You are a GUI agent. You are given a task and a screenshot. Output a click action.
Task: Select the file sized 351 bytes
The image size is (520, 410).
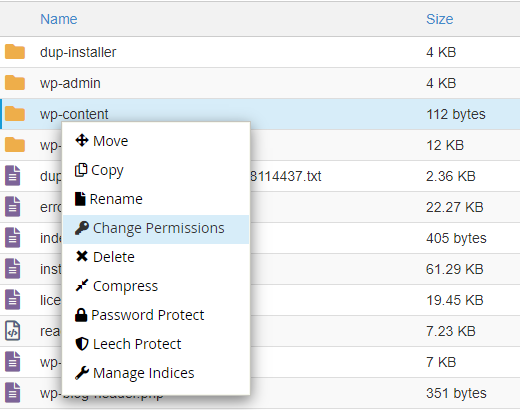point(260,393)
